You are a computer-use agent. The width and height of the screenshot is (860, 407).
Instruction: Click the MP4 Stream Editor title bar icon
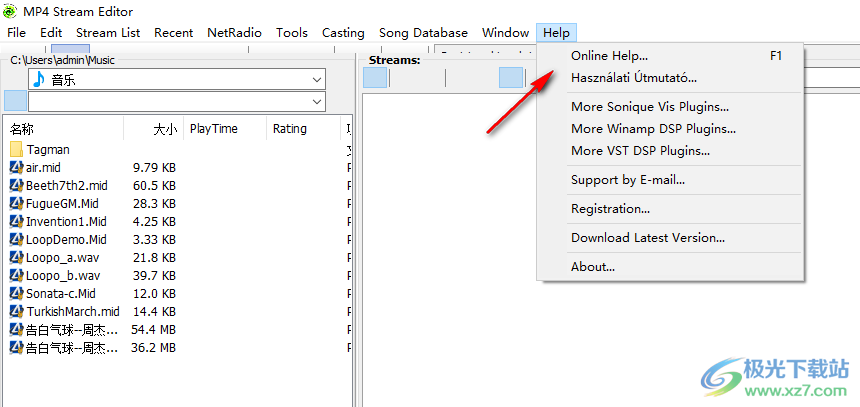tap(10, 10)
